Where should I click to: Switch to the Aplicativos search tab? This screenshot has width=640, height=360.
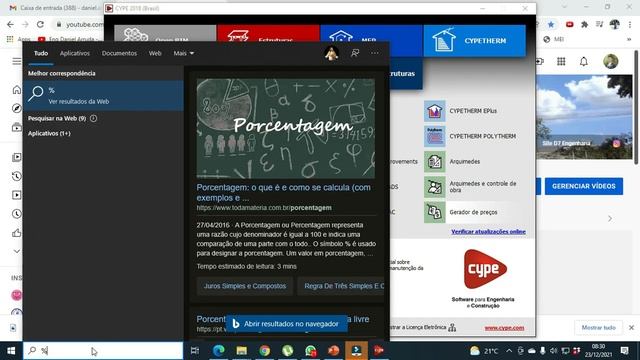click(75, 53)
